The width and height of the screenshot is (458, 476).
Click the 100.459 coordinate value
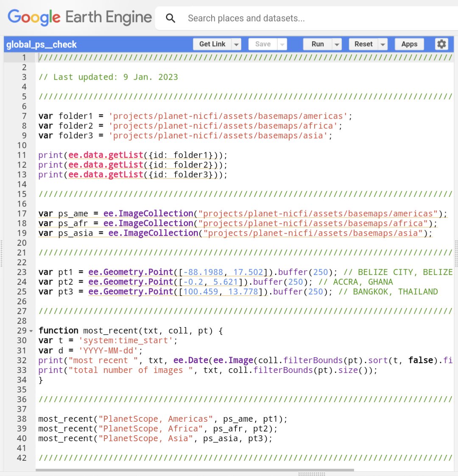pyautogui.click(x=201, y=291)
